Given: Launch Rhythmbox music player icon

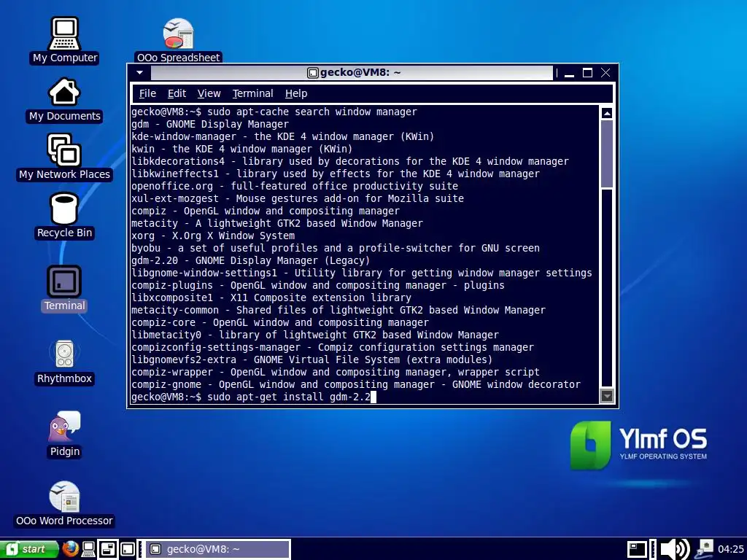Looking at the screenshot, I should coord(64,362).
